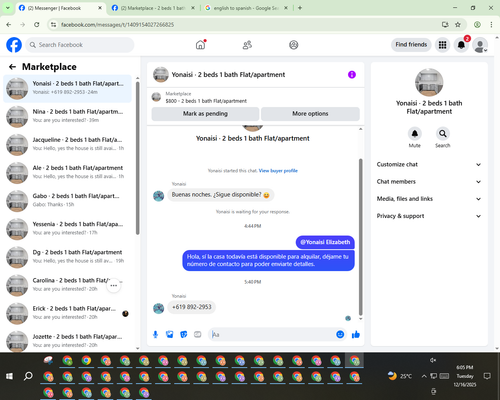
Task: Click the browser address bar URL
Action: (117, 25)
